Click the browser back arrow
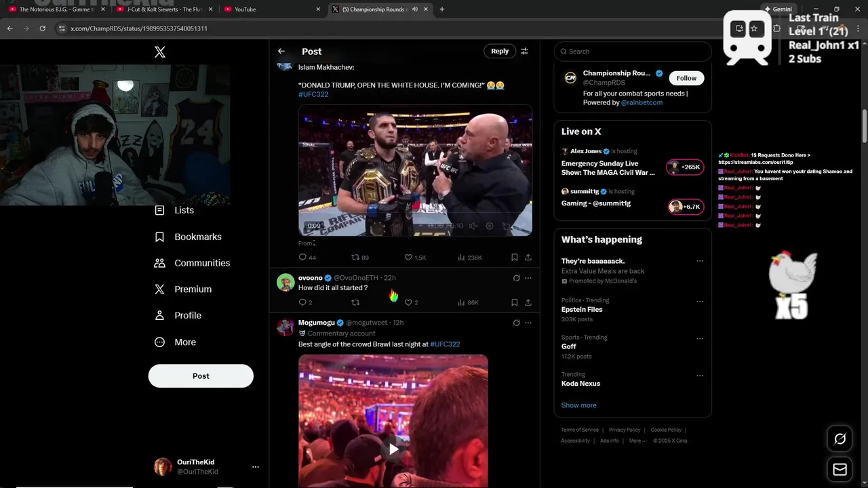Viewport: 868px width, 488px height. click(x=9, y=28)
